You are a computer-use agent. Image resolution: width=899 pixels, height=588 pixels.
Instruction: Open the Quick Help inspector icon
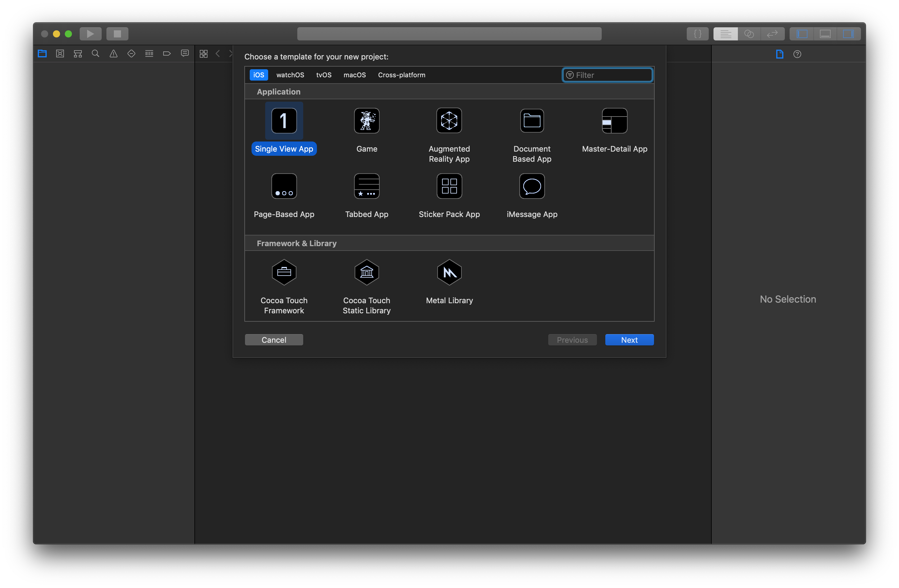[797, 54]
